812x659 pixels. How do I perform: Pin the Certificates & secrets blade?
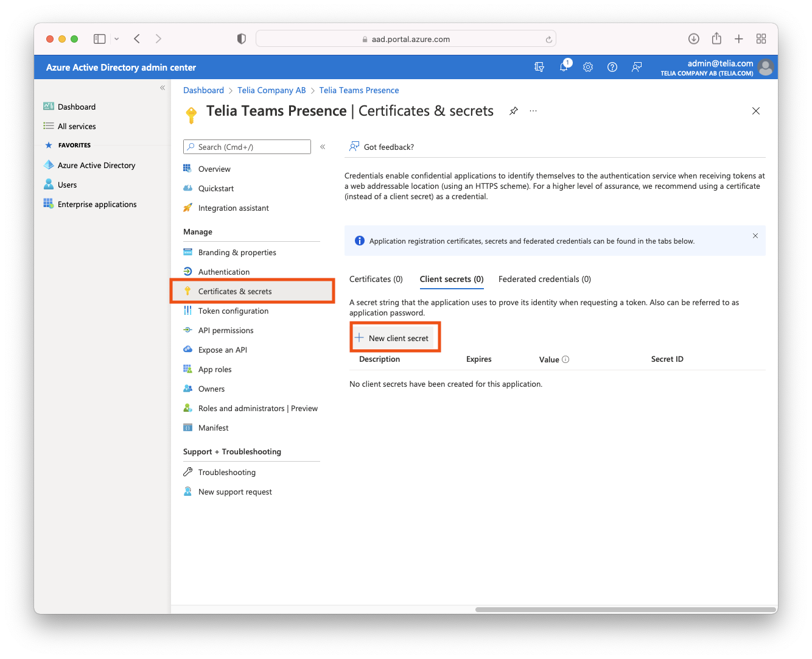coord(514,111)
